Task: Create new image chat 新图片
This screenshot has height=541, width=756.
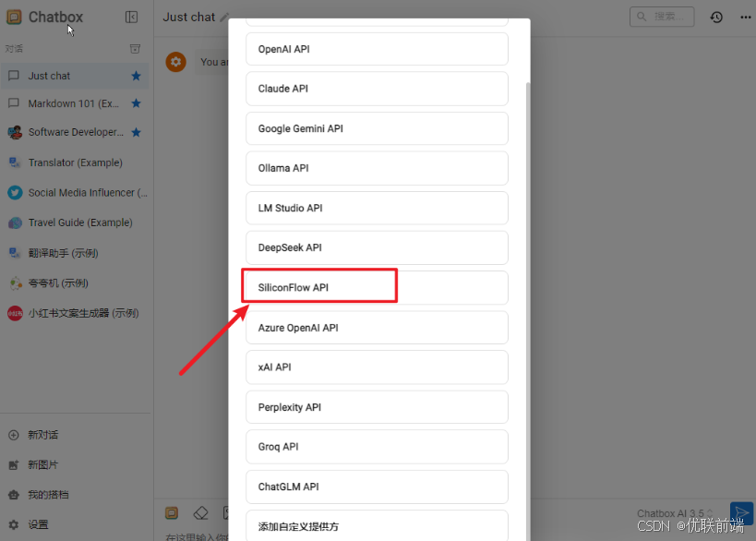Action: [75, 464]
